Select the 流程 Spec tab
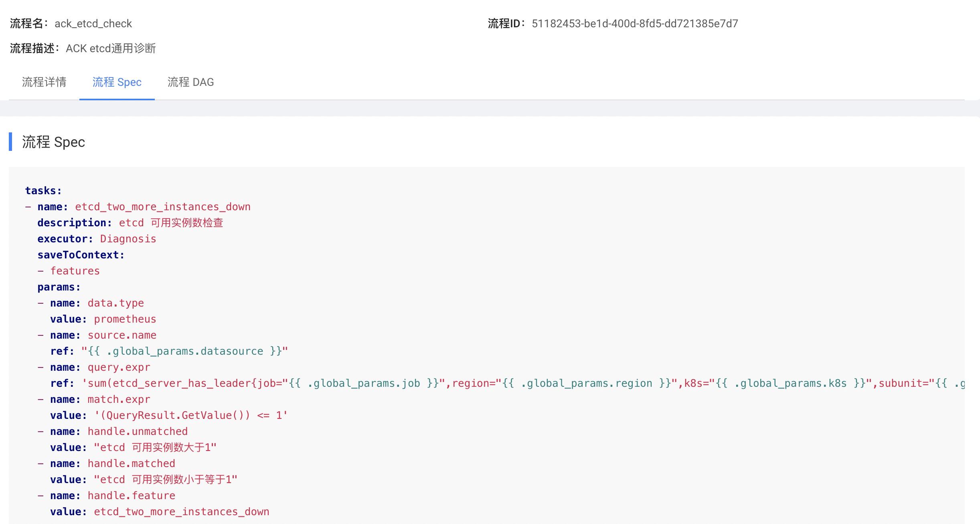 pos(117,82)
